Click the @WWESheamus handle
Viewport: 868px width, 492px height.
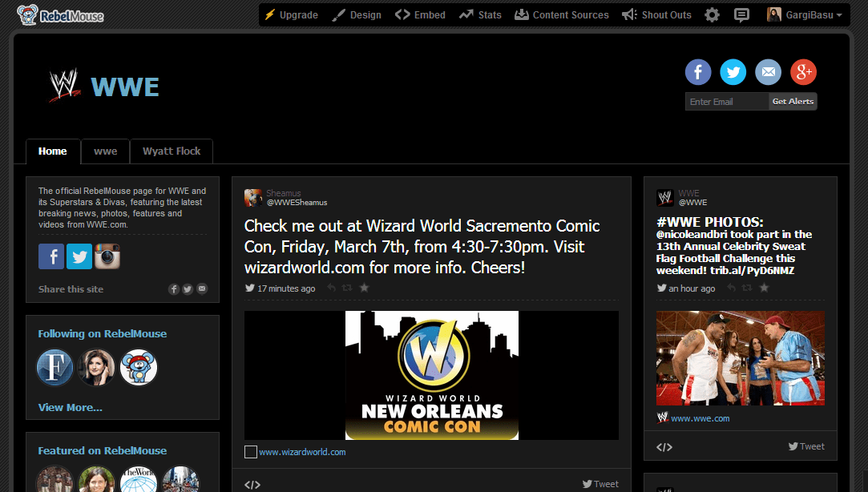[297, 203]
